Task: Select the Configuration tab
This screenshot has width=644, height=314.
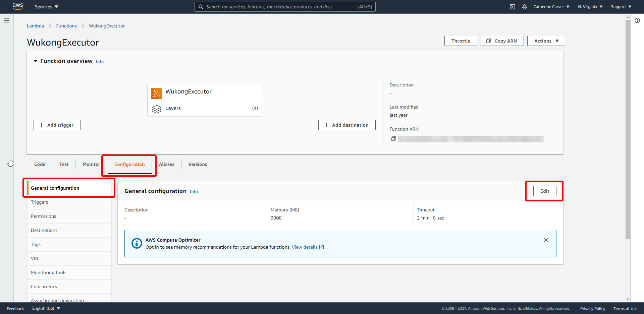Action: point(129,164)
